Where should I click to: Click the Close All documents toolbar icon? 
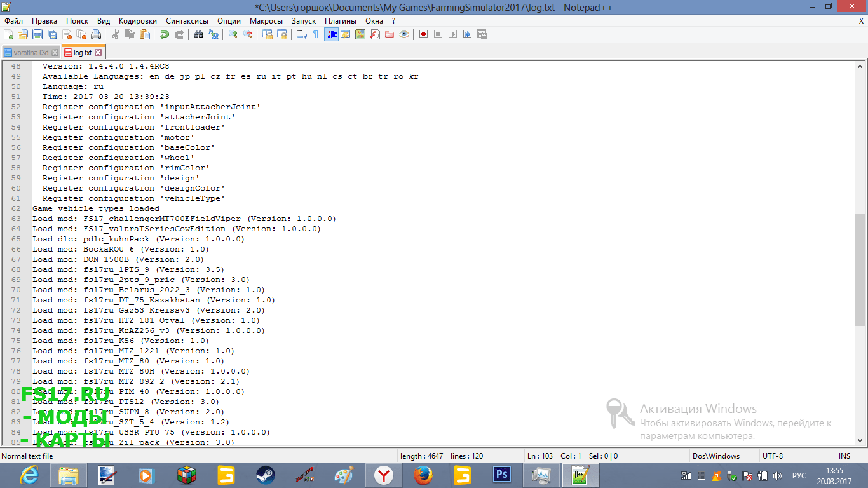click(x=81, y=34)
